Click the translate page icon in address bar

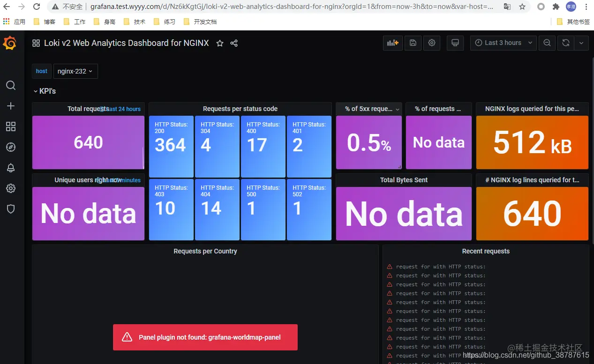pyautogui.click(x=507, y=7)
